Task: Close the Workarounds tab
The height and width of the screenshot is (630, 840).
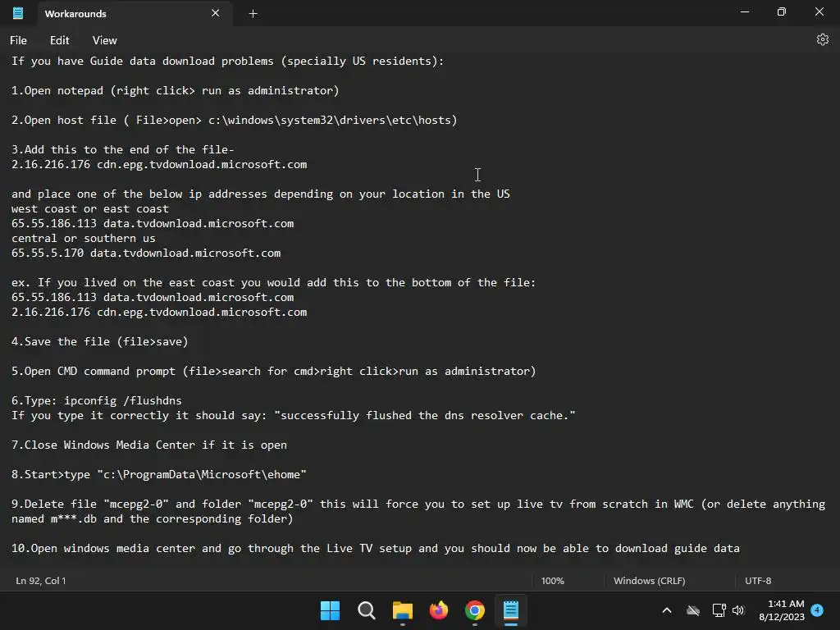Action: click(x=216, y=13)
